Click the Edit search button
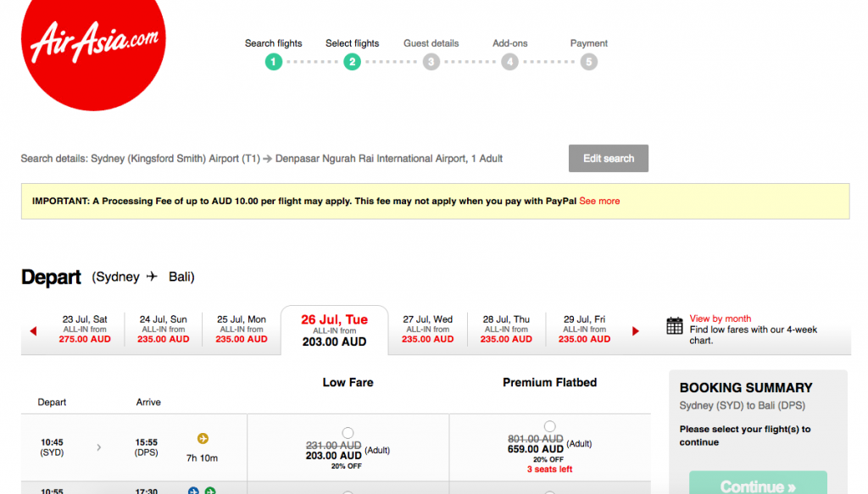The width and height of the screenshot is (868, 494). point(608,158)
